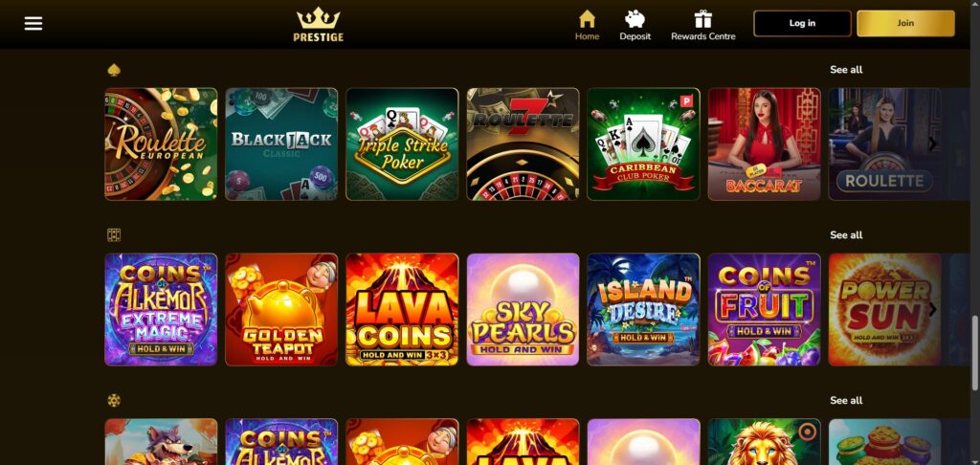Launch Island Desire Hold & Win
This screenshot has width=980, height=465.
click(x=643, y=309)
